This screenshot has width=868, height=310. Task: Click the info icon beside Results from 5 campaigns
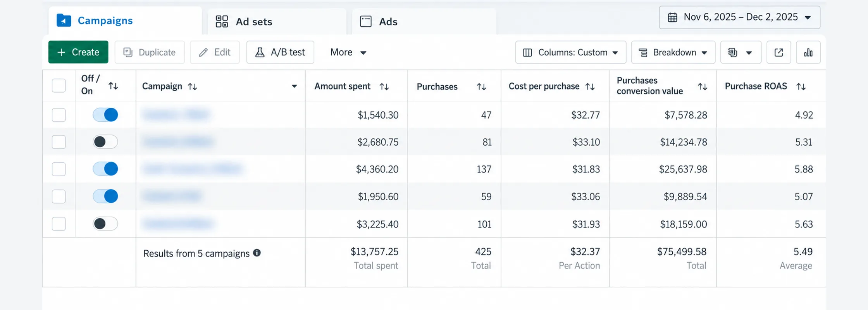click(257, 253)
